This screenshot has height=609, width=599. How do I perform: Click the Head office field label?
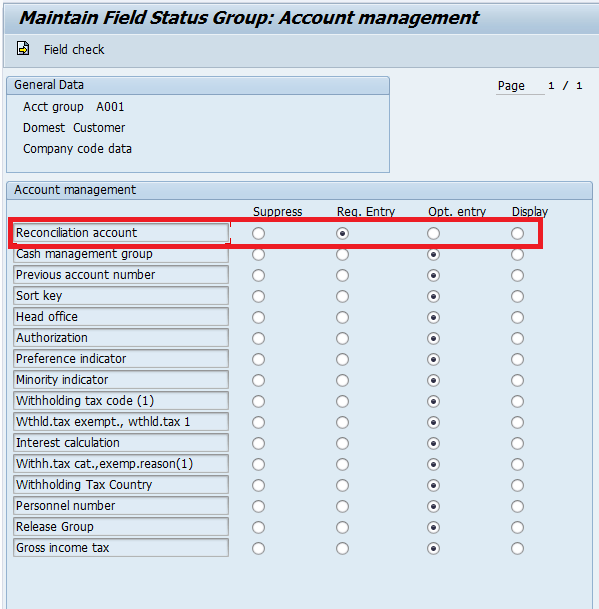pyautogui.click(x=121, y=317)
